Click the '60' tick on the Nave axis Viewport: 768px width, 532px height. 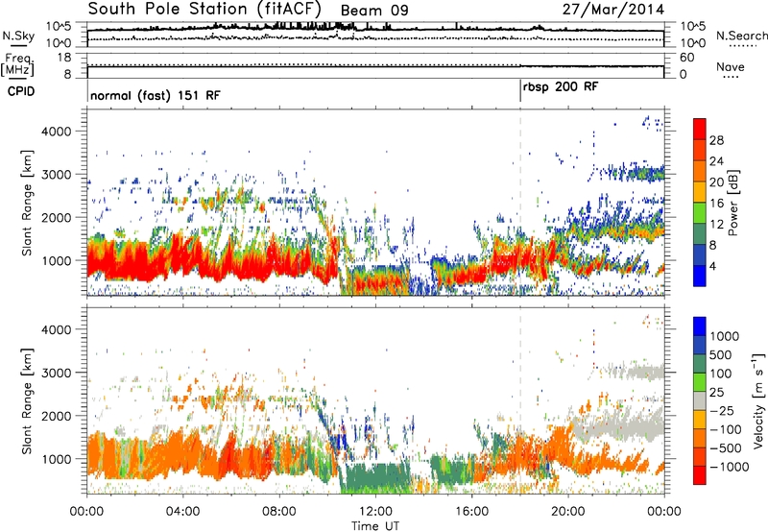(687, 58)
